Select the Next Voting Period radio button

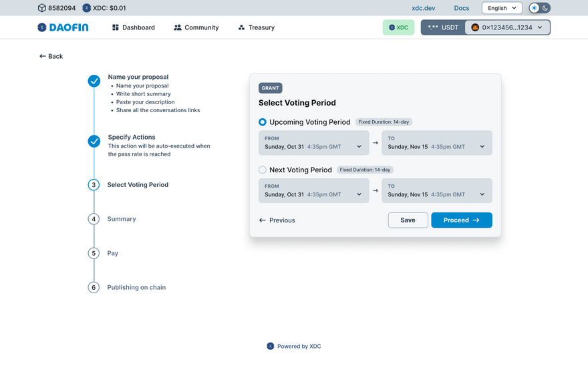click(263, 170)
